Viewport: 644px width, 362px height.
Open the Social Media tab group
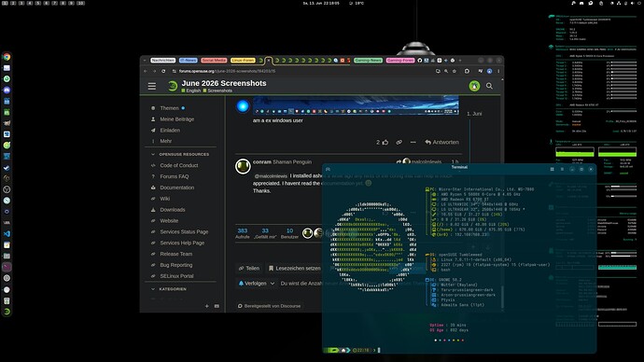coord(214,61)
